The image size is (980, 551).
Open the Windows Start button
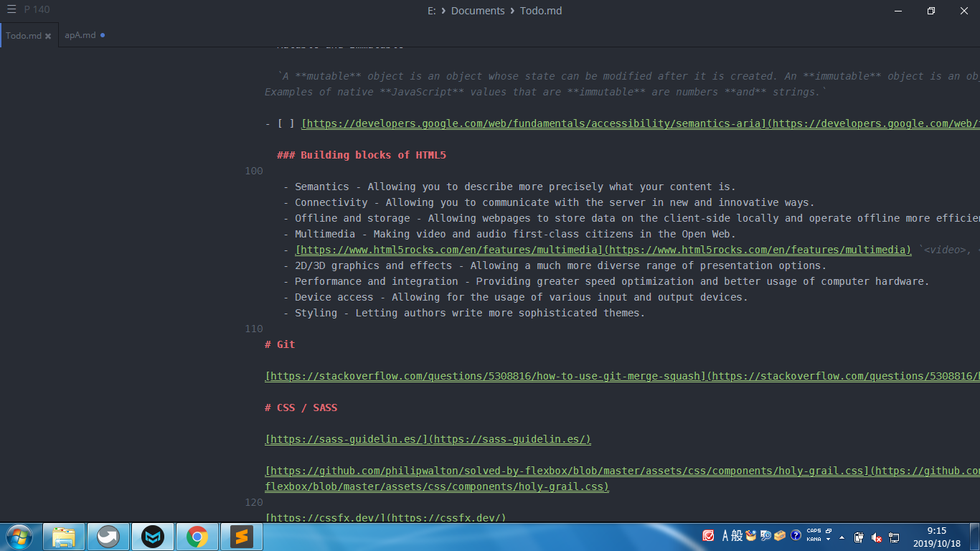click(x=19, y=537)
